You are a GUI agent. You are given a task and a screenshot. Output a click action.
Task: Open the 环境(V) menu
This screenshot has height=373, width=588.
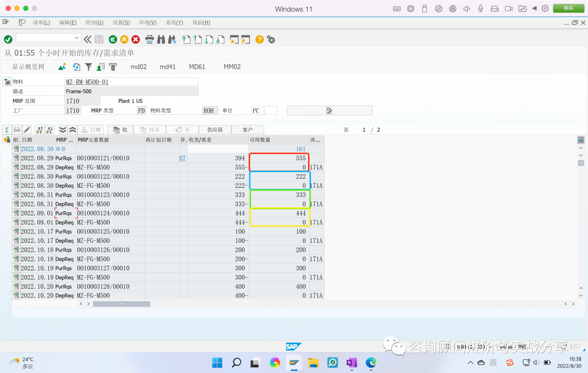[x=148, y=22]
